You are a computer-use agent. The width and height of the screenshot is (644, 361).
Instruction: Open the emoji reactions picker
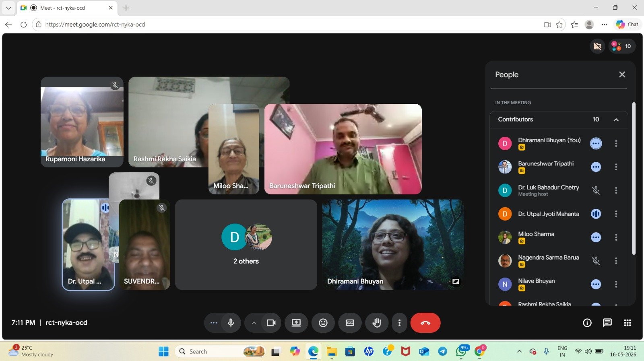coord(323,323)
